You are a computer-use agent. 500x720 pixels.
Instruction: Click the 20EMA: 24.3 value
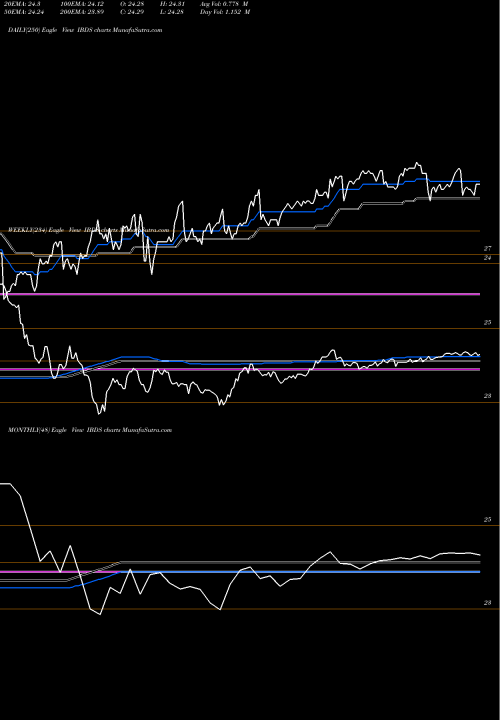[24, 4]
